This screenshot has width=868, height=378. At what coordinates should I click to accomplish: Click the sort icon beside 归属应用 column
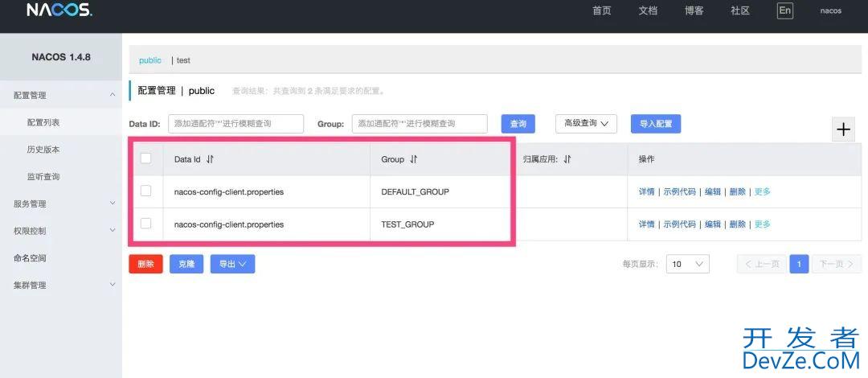(567, 159)
